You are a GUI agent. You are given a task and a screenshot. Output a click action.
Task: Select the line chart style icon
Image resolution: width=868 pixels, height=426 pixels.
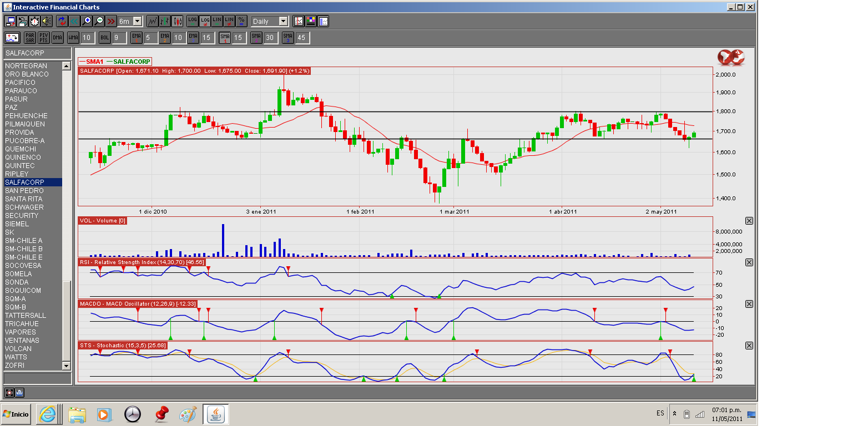coord(152,21)
